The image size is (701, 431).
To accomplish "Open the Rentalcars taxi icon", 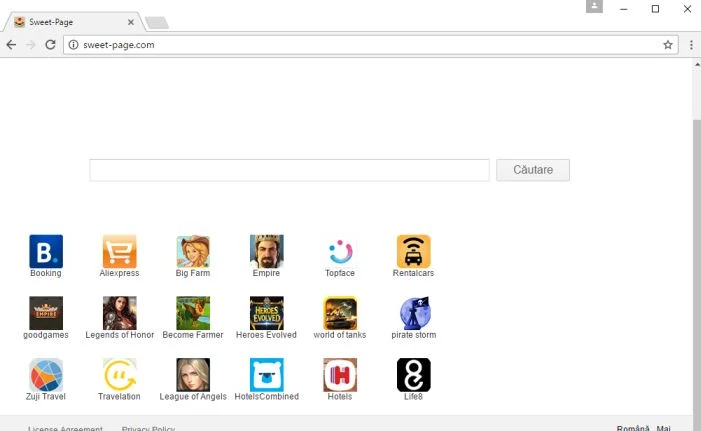I will coord(414,251).
